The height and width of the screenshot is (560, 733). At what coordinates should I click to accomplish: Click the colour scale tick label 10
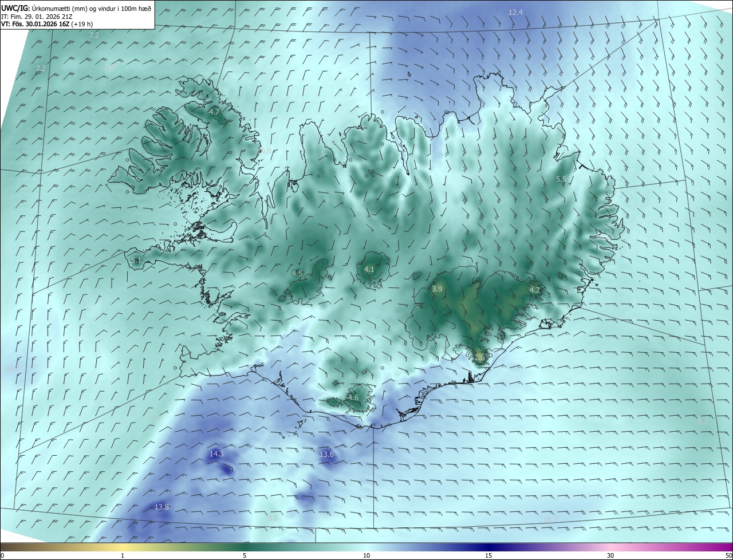366,555
